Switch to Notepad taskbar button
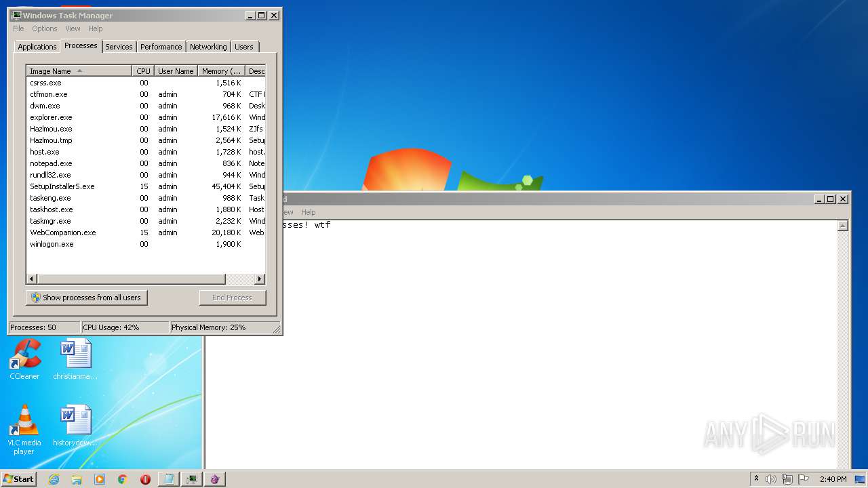The height and width of the screenshot is (488, 868). point(169,479)
